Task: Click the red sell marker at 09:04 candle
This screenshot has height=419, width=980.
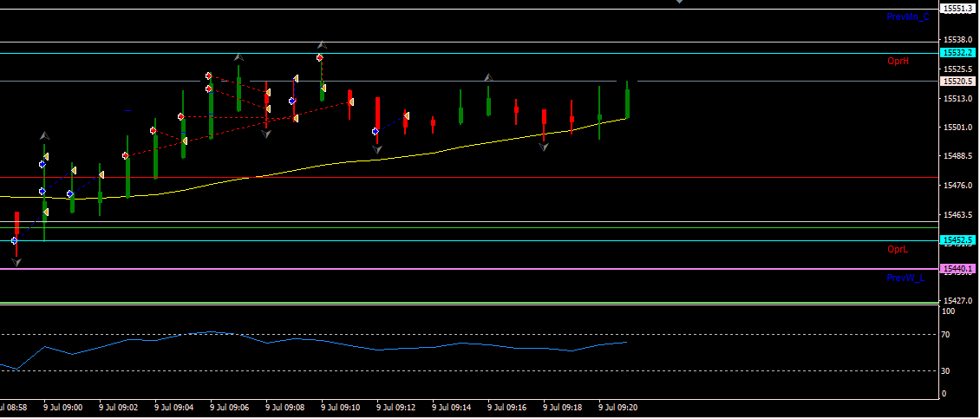Action: pyautogui.click(x=154, y=131)
